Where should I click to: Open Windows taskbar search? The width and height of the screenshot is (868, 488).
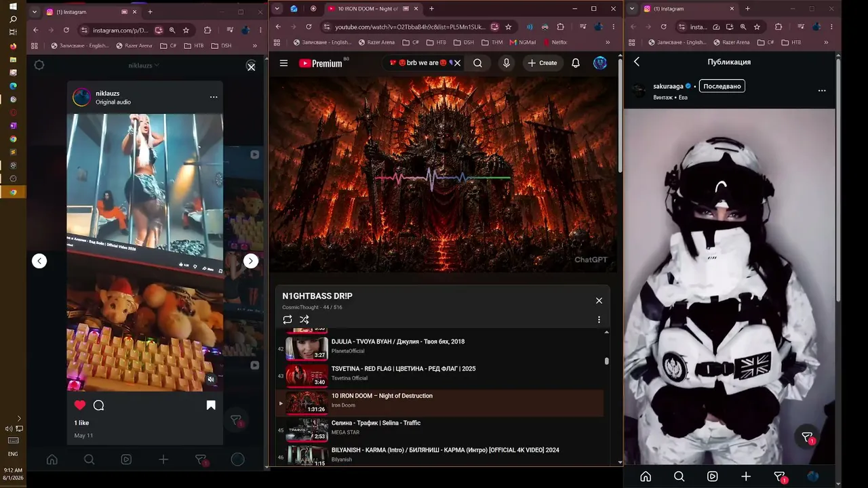point(13,19)
